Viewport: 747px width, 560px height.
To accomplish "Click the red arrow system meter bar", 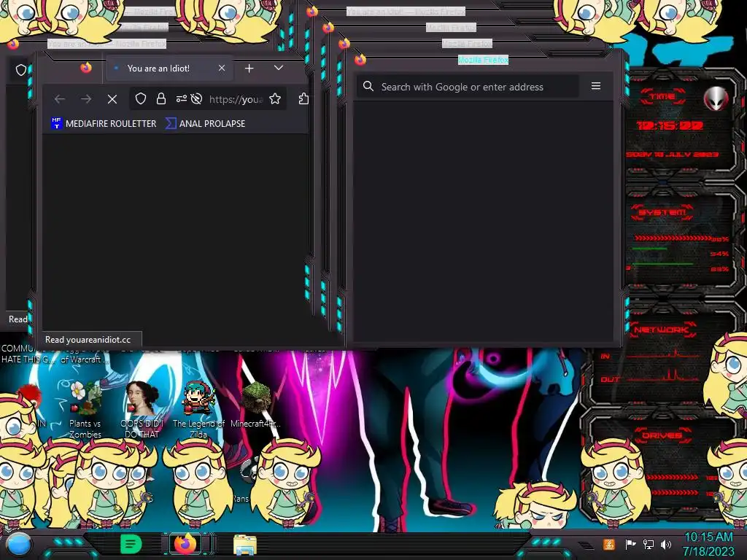I will 673,238.
